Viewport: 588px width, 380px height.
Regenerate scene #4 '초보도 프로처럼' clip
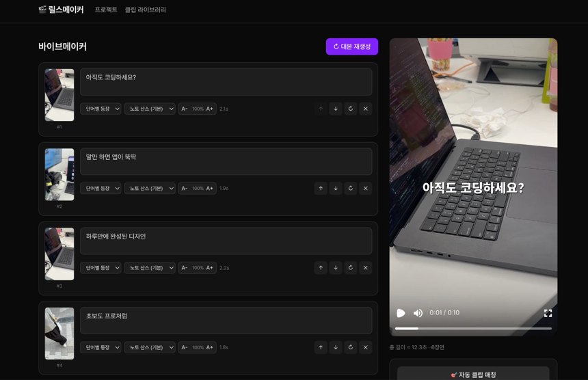351,347
